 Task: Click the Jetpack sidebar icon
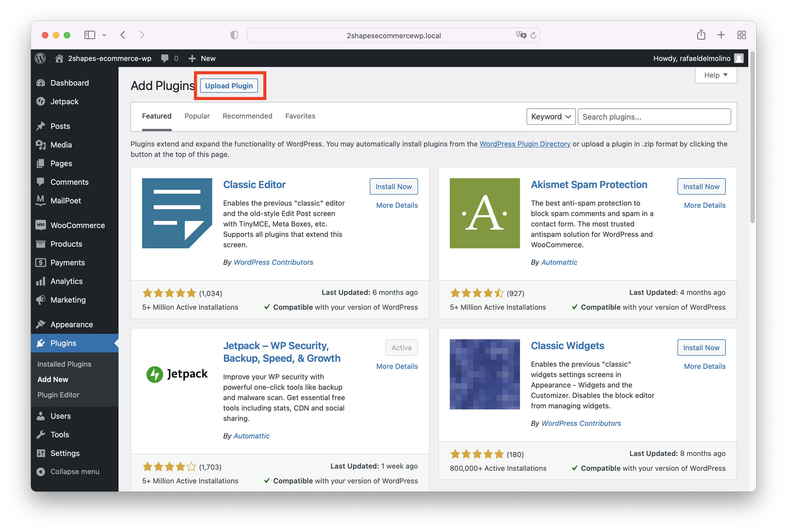(x=41, y=101)
